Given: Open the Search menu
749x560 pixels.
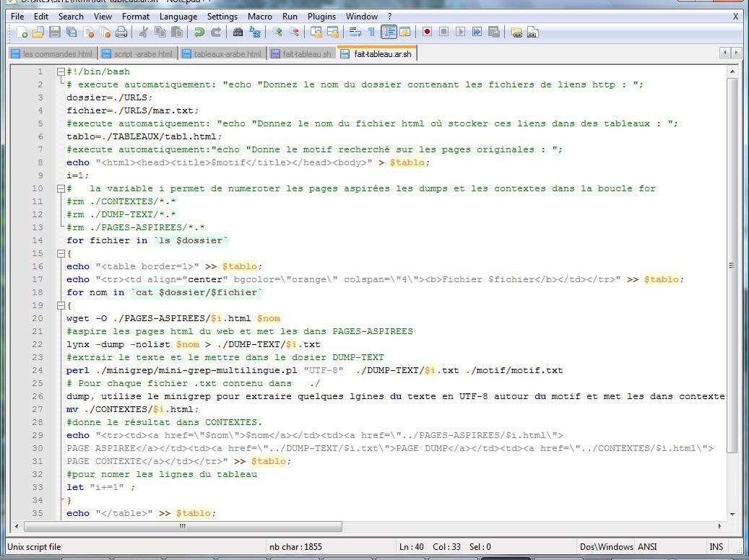Looking at the screenshot, I should tap(72, 16).
